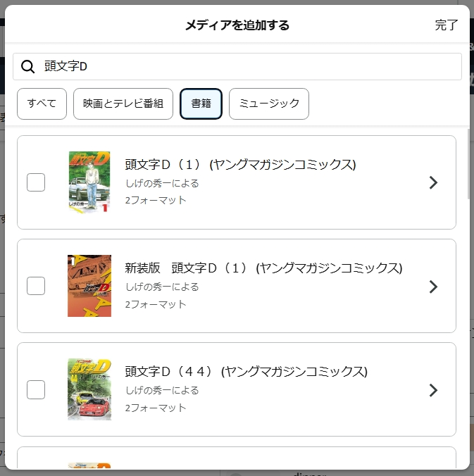Click the 新装版 頭文字D (1) title
The height and width of the screenshot is (476, 474).
click(x=263, y=268)
